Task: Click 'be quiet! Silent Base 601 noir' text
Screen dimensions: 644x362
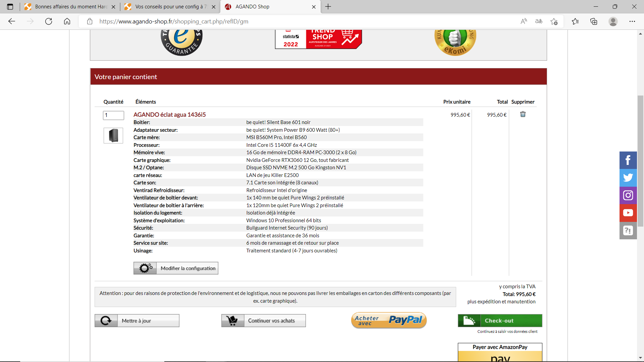Action: [278, 122]
